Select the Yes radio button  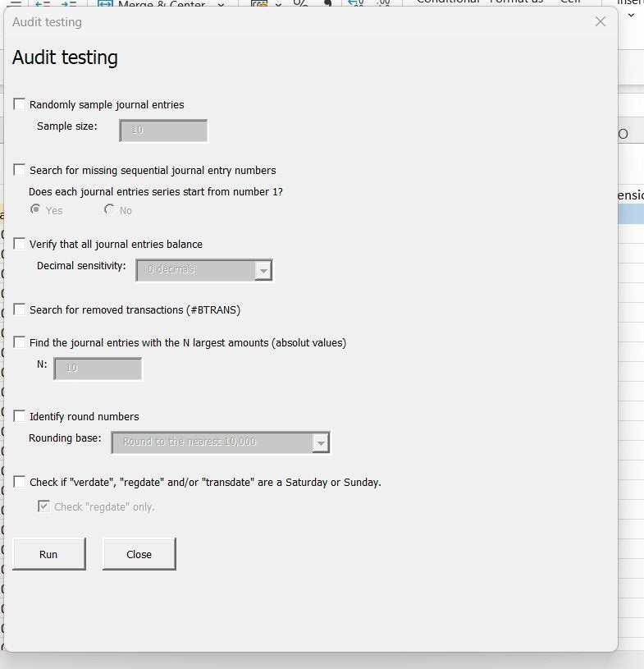36,210
